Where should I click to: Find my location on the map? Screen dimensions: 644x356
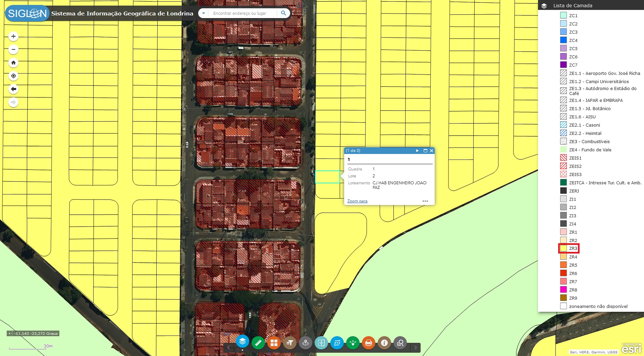pyautogui.click(x=13, y=76)
